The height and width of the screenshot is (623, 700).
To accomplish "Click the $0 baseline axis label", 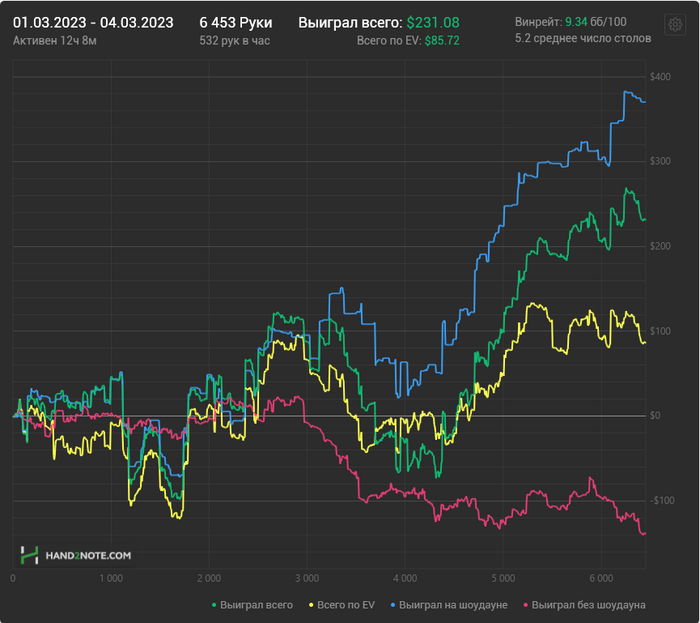I will [x=657, y=415].
